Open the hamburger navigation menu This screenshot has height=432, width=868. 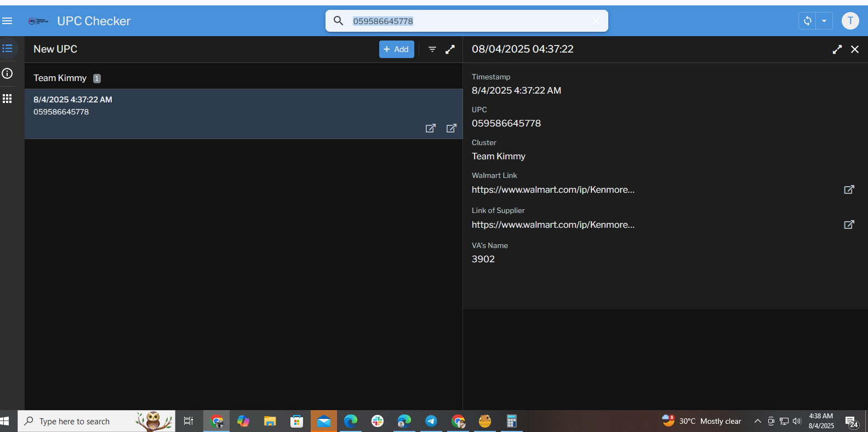pyautogui.click(x=7, y=21)
